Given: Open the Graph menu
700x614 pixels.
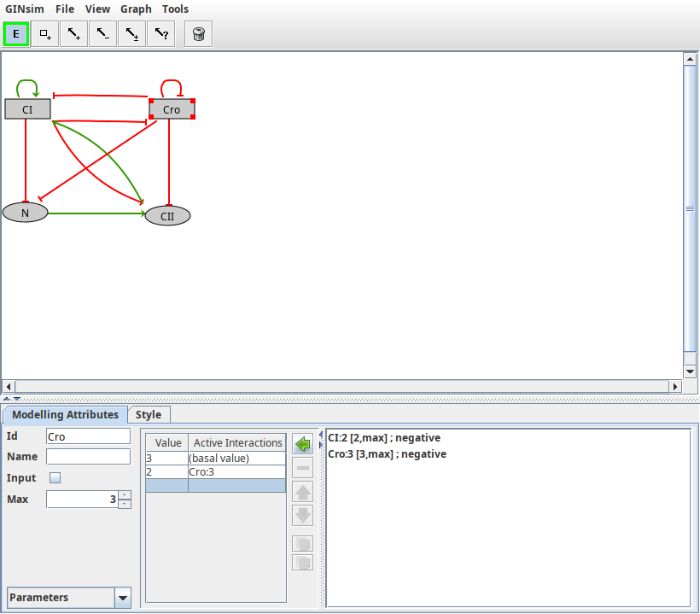Looking at the screenshot, I should pos(136,9).
